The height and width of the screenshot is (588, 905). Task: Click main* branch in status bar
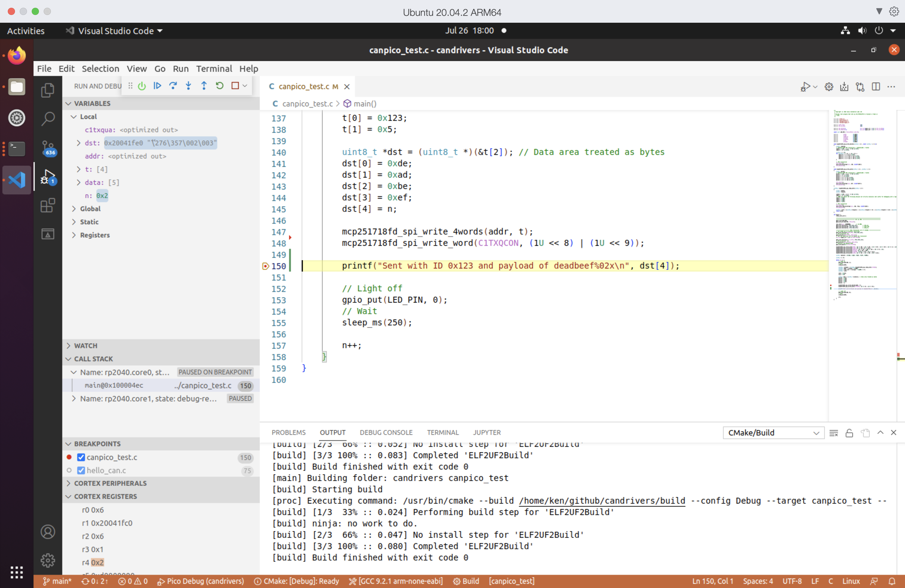pos(57,581)
